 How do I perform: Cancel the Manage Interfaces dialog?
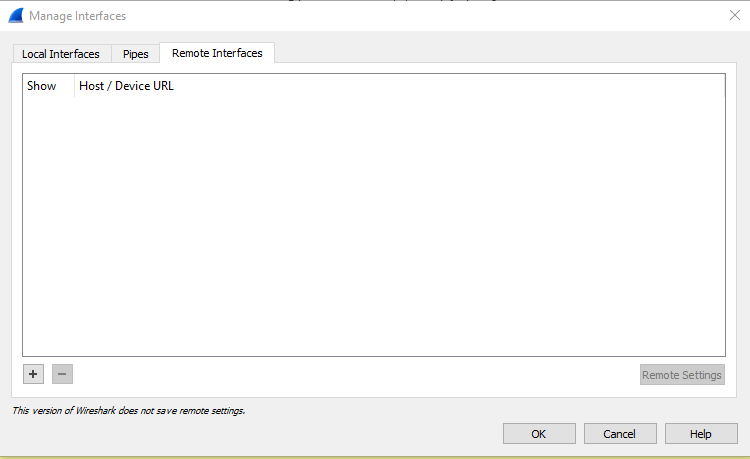pos(620,434)
